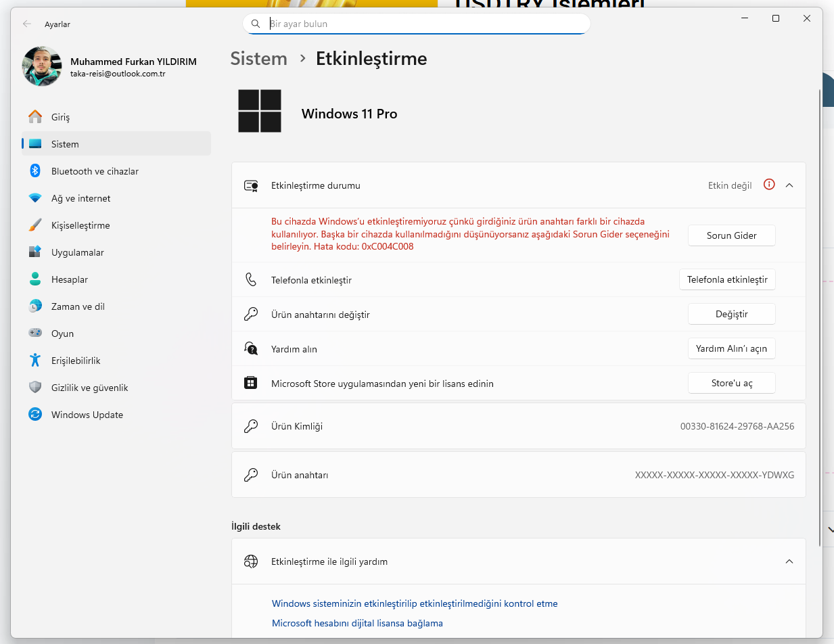
Task: Click the globe icon for activation help
Action: (251, 561)
